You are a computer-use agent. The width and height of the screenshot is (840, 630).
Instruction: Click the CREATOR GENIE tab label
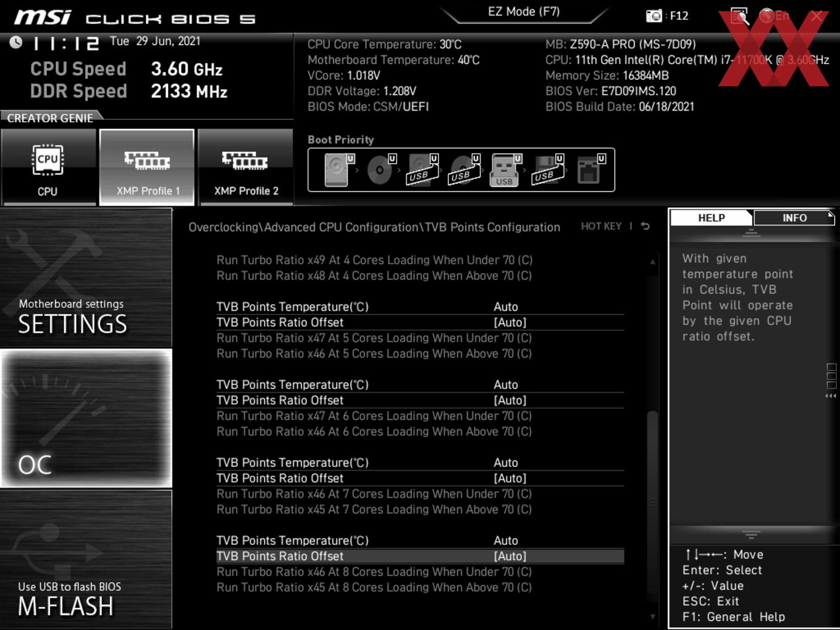pyautogui.click(x=50, y=118)
